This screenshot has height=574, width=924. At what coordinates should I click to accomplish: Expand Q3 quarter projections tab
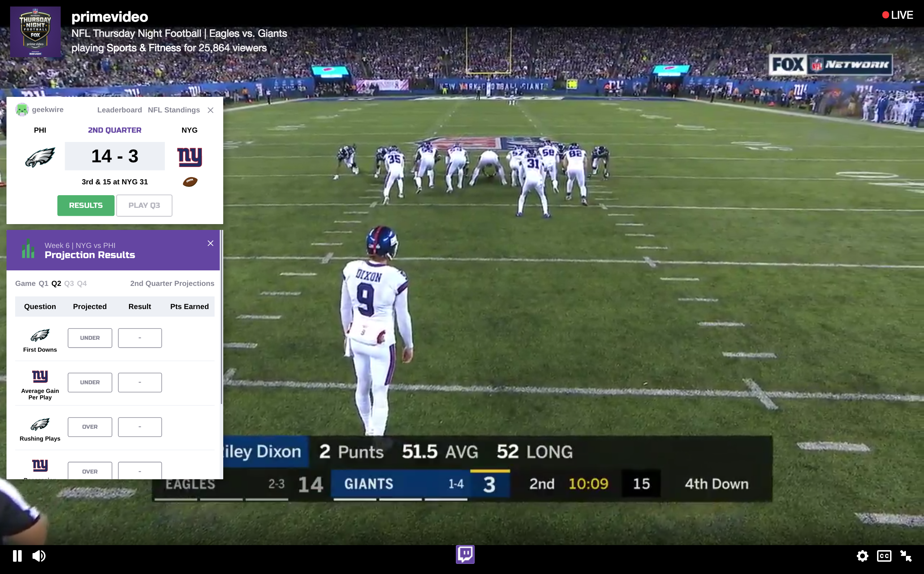point(68,283)
